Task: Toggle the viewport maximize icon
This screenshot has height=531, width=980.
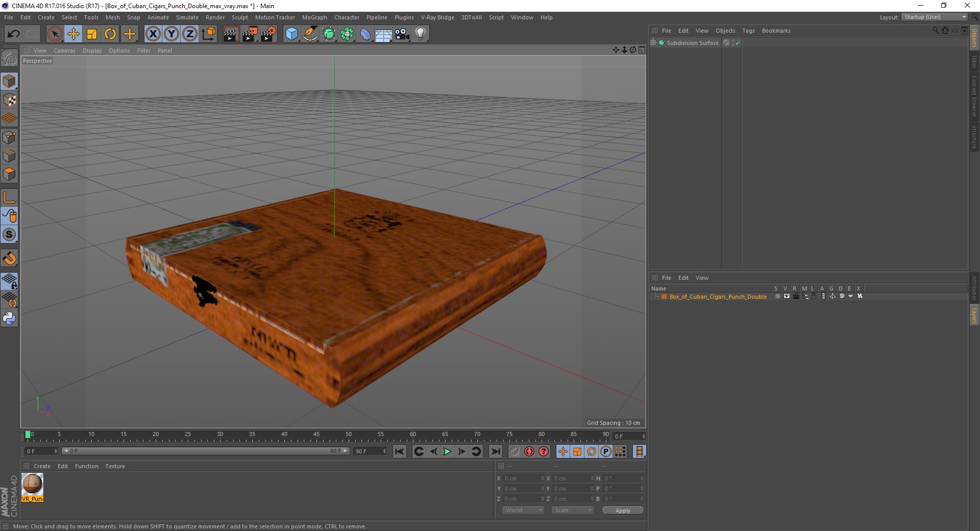Action: point(642,50)
